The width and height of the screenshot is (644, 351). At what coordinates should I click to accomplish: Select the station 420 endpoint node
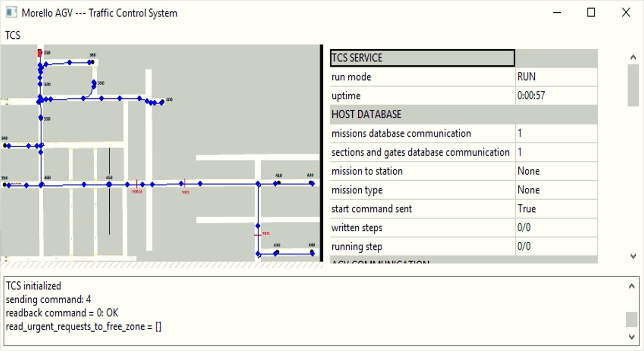312,183
